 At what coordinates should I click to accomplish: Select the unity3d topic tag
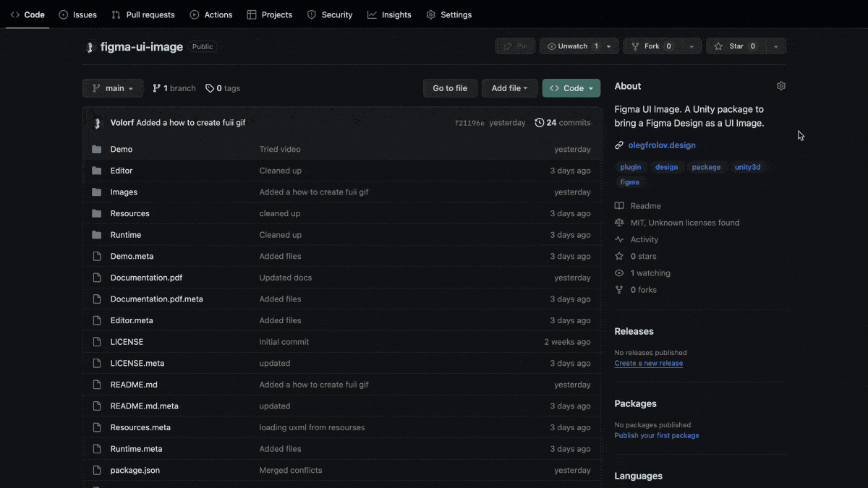click(748, 167)
